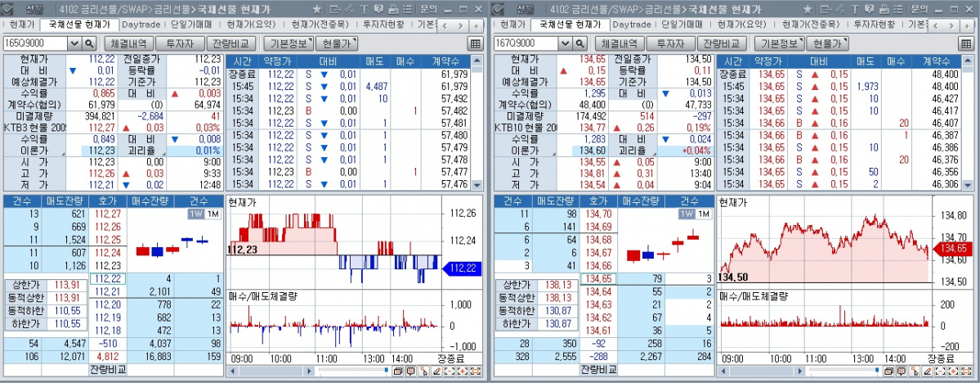
Task: Switch to 현재가(요약) tab in right window
Action: point(741,25)
